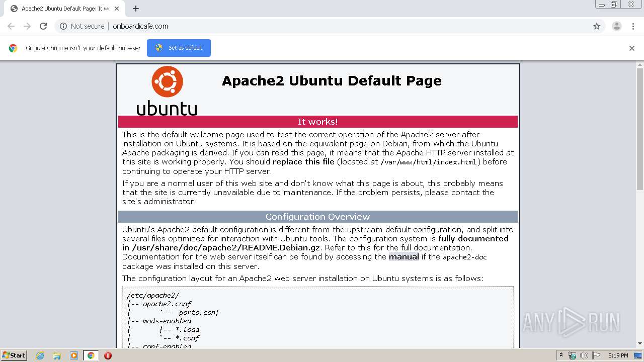Click the bold text replace this file

(303, 162)
